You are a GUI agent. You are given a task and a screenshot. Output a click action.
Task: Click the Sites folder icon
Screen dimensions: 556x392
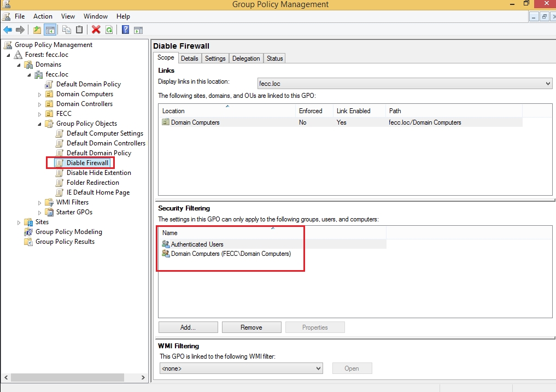pyautogui.click(x=28, y=223)
